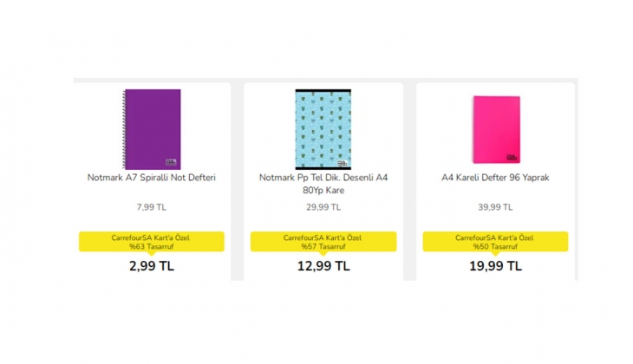The height and width of the screenshot is (364, 633).
Task: Open the purple spiral notebook product image
Action: coord(153,127)
